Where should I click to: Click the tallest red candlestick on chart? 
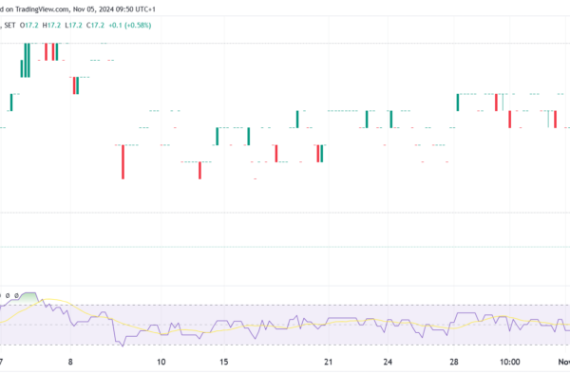[x=123, y=161]
